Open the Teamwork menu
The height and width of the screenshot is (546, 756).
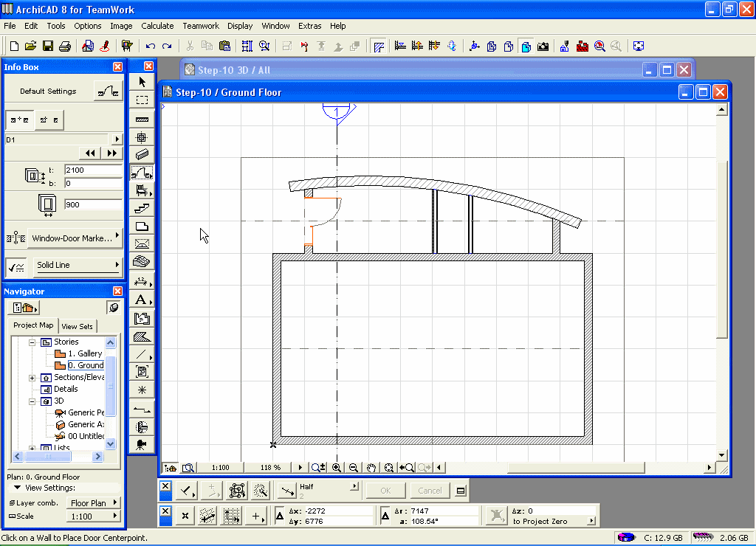(201, 26)
